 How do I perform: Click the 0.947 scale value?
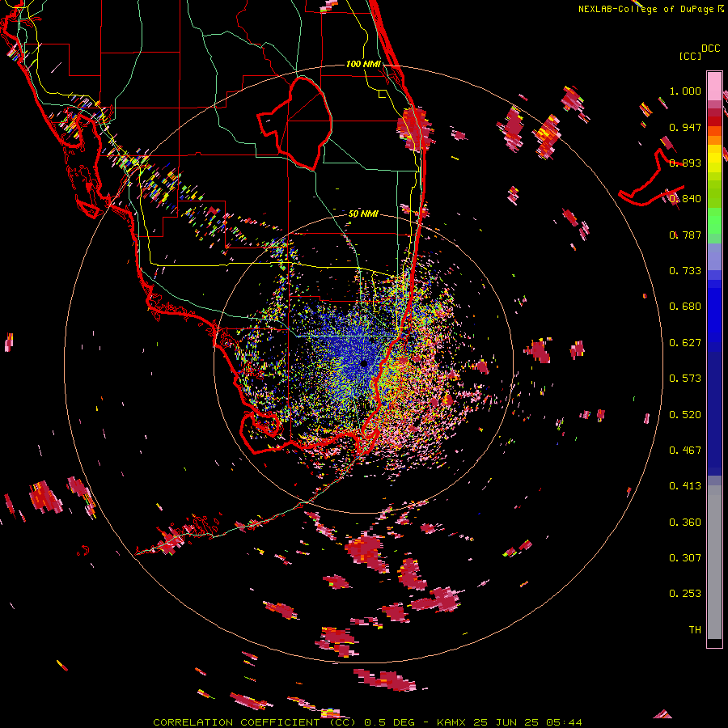(x=685, y=127)
